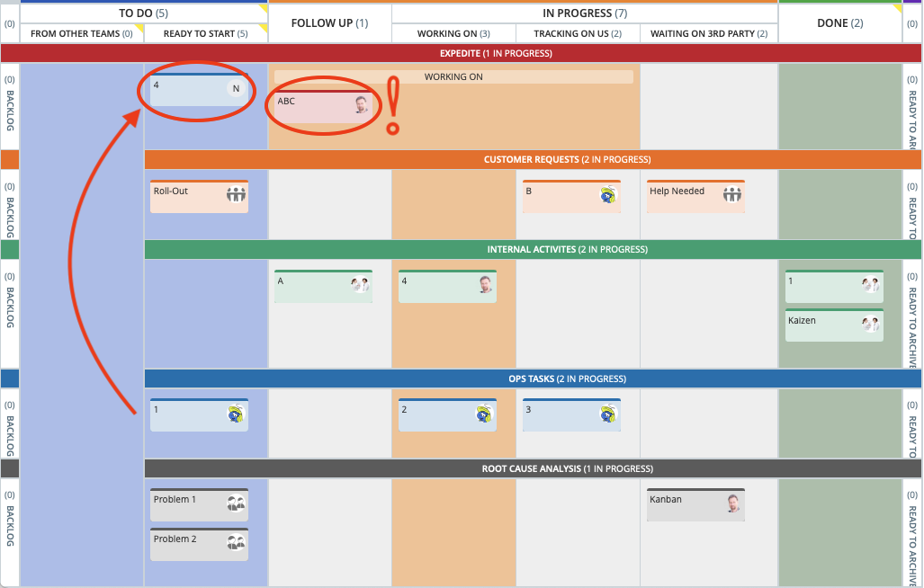
Task: Expand the Backlog column in Expedite lane
Action: (x=10, y=106)
